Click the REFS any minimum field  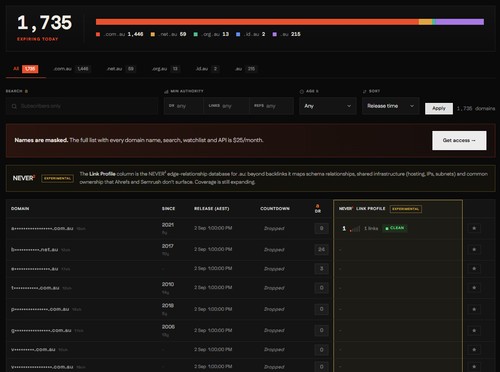[x=271, y=106]
